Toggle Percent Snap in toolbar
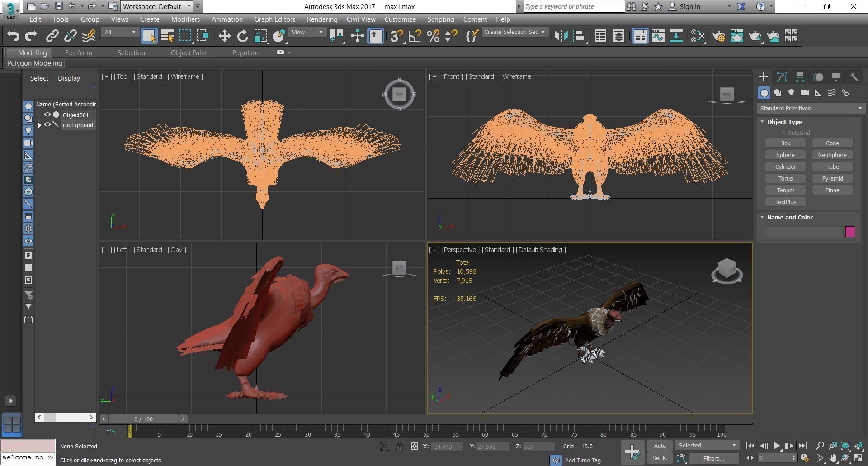 pyautogui.click(x=433, y=36)
